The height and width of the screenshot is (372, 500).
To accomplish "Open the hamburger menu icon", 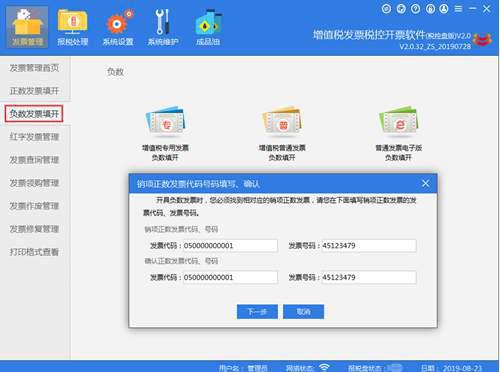I will [458, 9].
